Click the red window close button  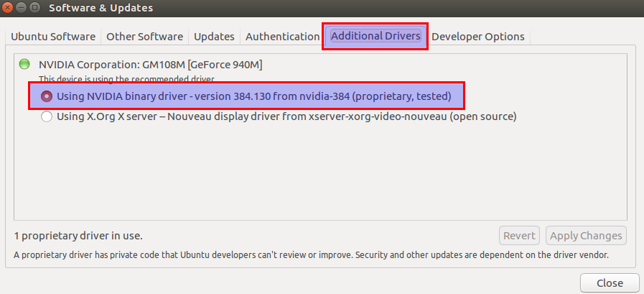tap(7, 7)
